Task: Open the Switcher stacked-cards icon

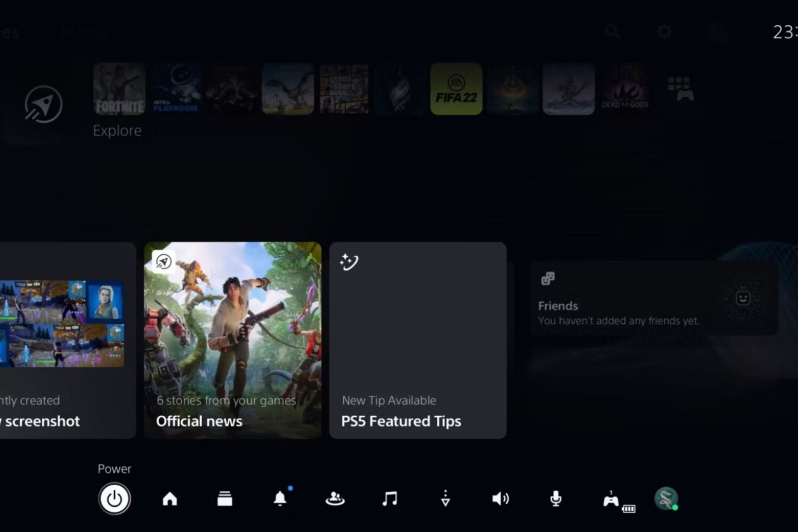Action: (x=225, y=498)
